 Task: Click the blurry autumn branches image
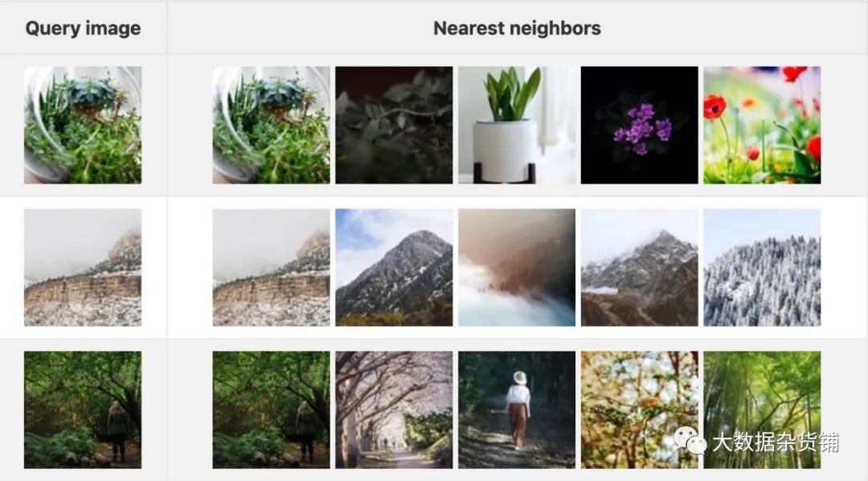640,409
